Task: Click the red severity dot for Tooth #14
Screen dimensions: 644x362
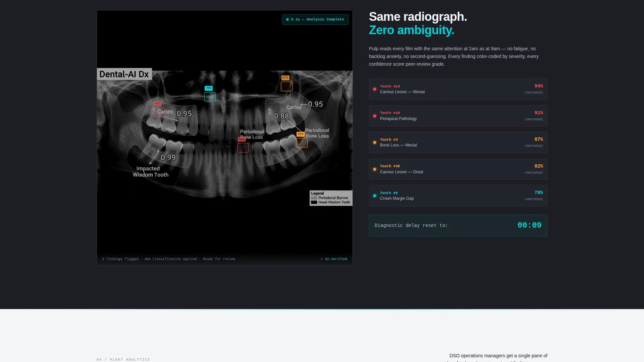Action: [375, 89]
